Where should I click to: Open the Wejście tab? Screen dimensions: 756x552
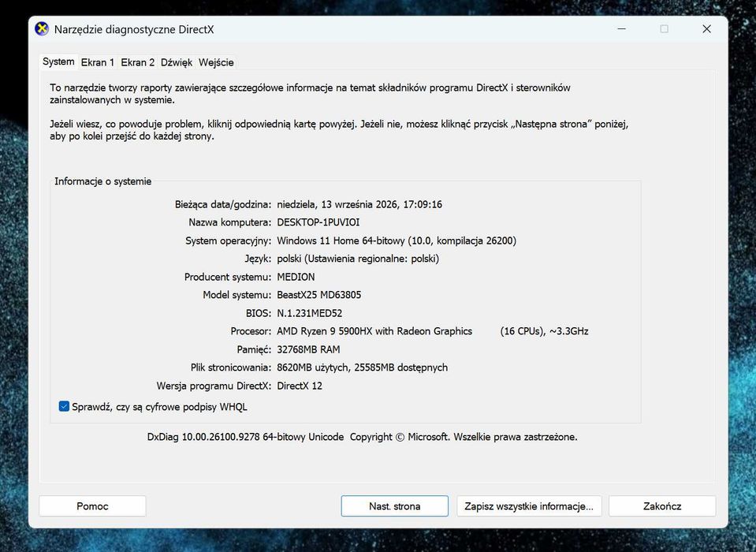[x=216, y=62]
